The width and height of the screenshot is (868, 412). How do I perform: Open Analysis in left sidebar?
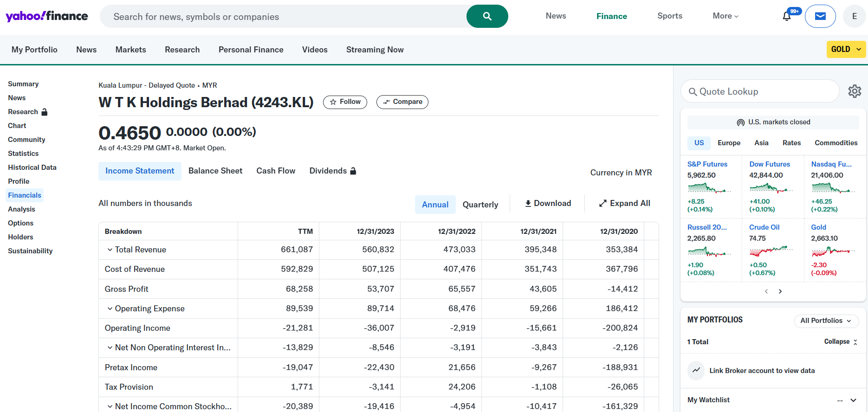(x=21, y=209)
